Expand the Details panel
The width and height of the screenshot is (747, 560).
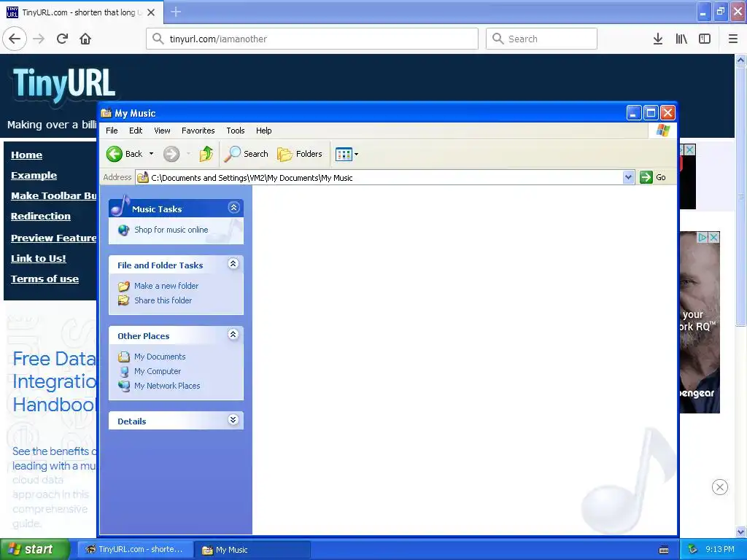click(x=233, y=419)
